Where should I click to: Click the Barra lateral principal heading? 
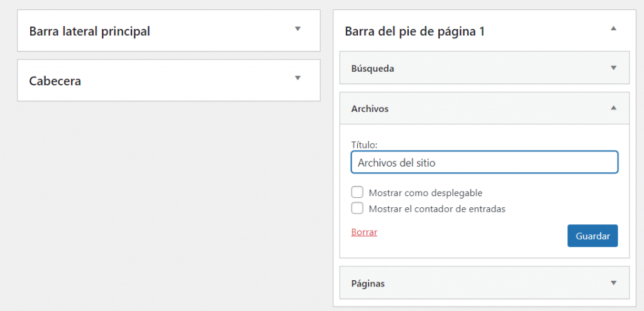click(x=89, y=31)
